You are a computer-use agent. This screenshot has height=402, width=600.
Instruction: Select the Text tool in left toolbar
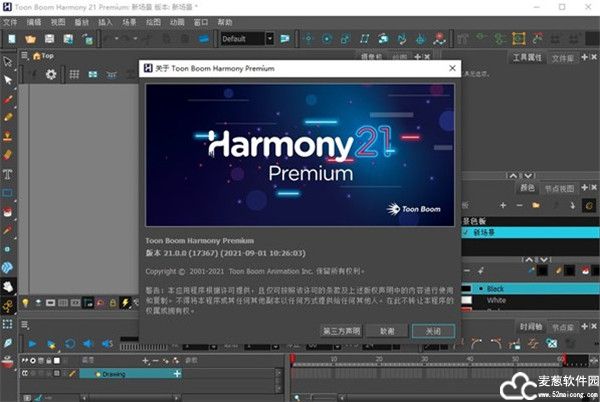pos(8,174)
